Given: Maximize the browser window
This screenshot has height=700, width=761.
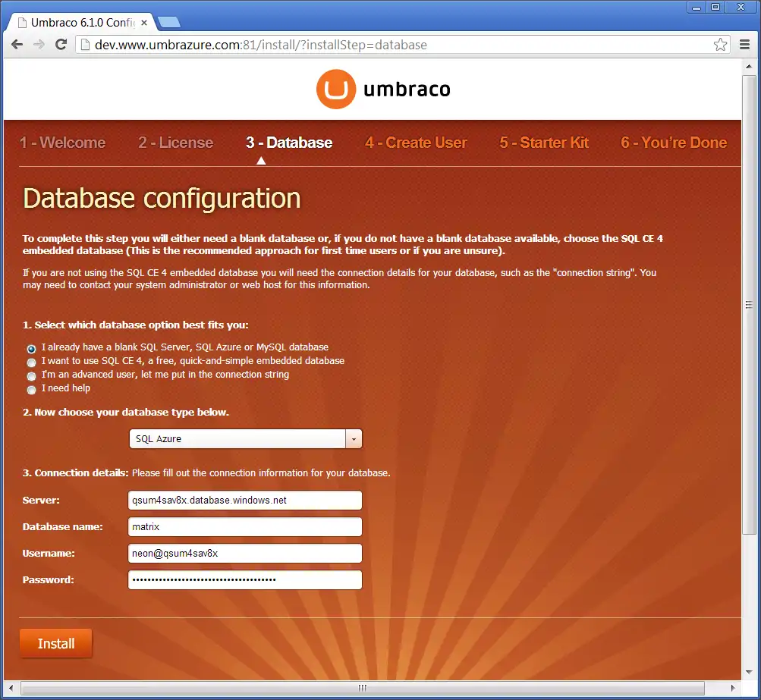Looking at the screenshot, I should click(715, 7).
